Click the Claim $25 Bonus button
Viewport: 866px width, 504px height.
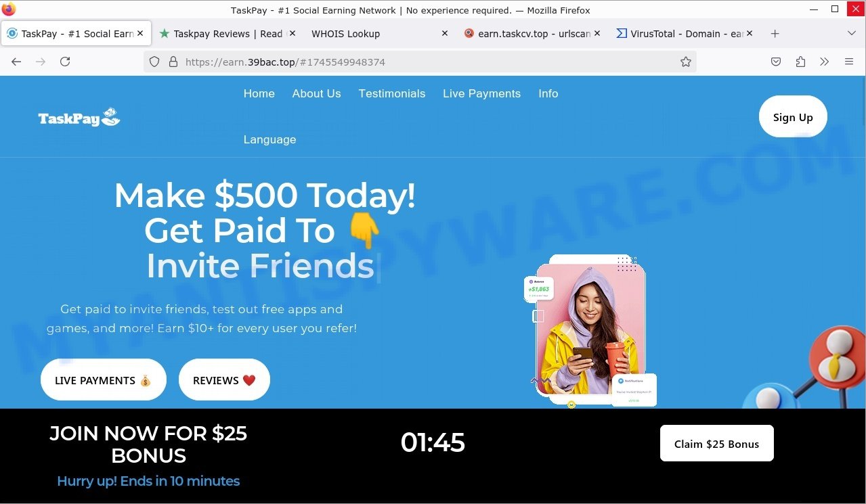(x=716, y=444)
